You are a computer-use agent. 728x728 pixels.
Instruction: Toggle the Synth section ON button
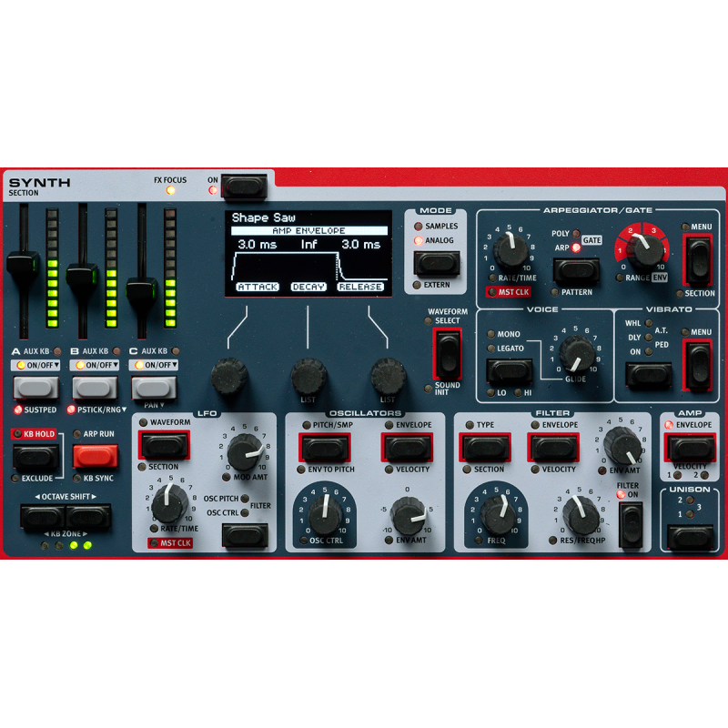[244, 187]
